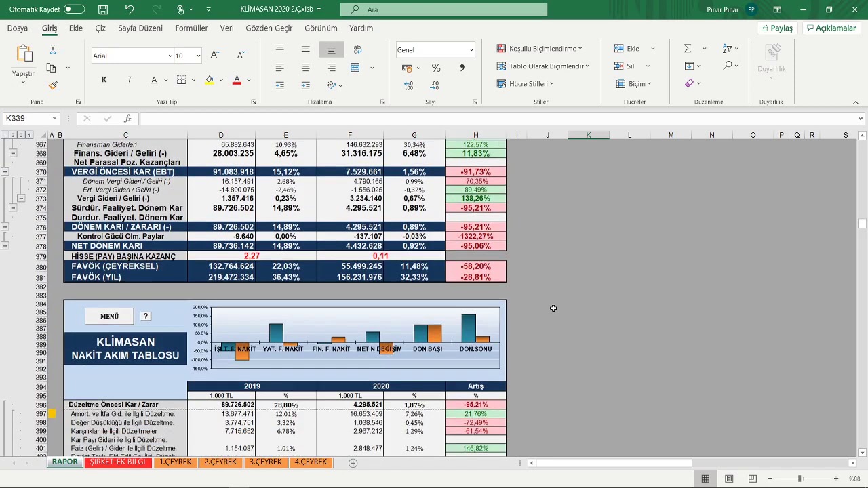Open Find and Select magnifier
Viewport: 868px width, 488px height.
click(x=728, y=66)
